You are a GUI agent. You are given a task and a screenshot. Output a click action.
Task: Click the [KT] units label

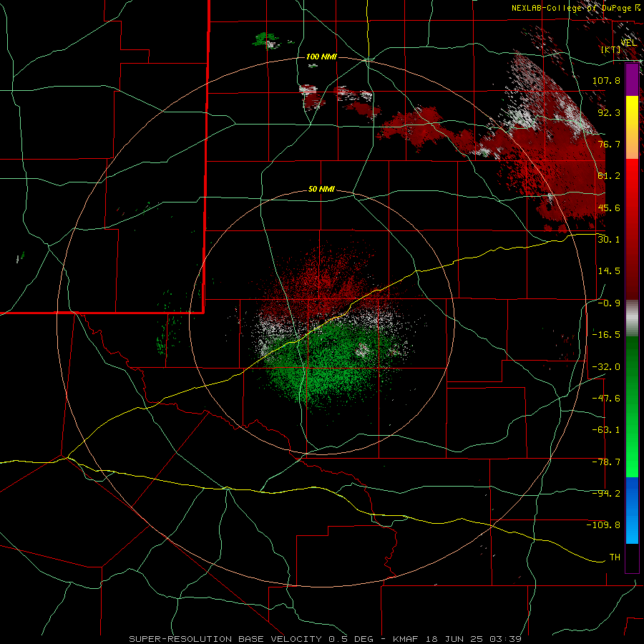pos(611,50)
